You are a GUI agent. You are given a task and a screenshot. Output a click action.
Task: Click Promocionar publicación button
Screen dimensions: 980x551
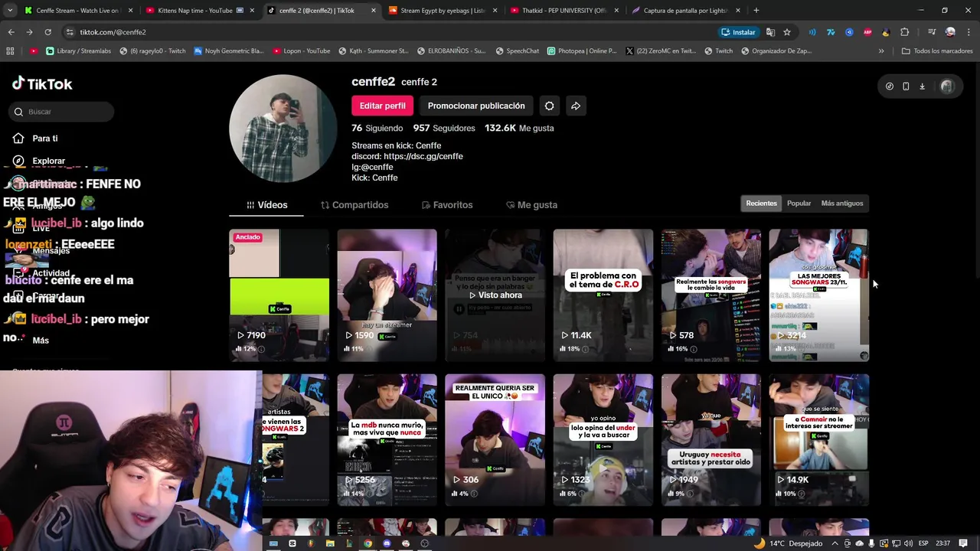click(476, 106)
